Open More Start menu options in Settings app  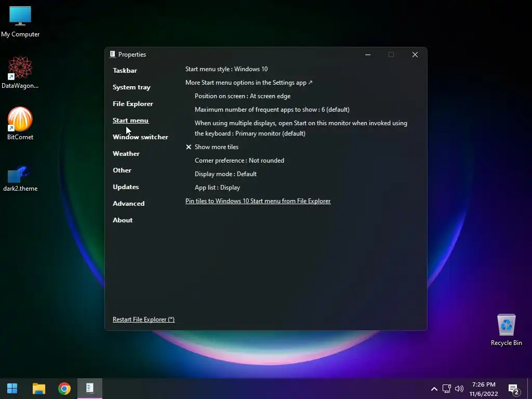249,83
